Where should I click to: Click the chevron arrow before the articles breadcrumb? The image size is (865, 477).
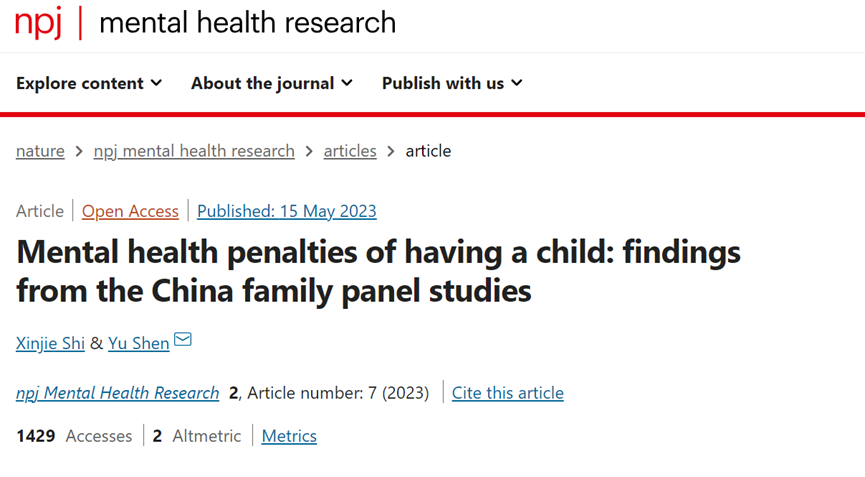pyautogui.click(x=309, y=151)
